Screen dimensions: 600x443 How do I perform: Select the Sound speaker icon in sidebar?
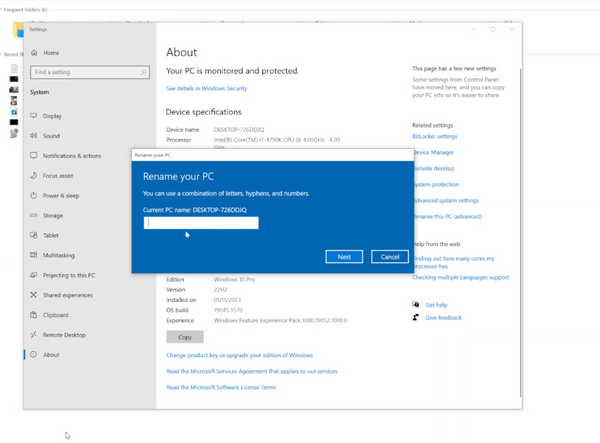pyautogui.click(x=34, y=136)
